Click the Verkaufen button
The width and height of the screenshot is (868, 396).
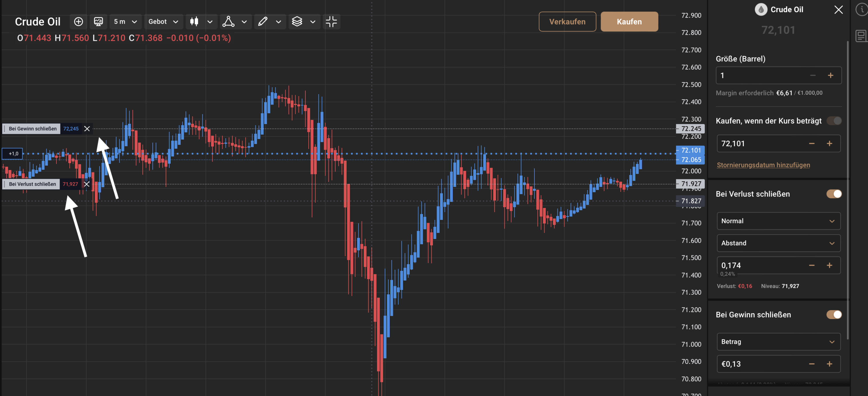pyautogui.click(x=567, y=22)
